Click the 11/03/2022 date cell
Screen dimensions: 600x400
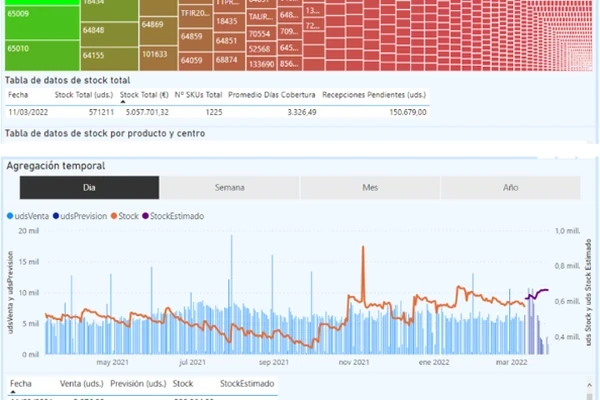[28, 111]
